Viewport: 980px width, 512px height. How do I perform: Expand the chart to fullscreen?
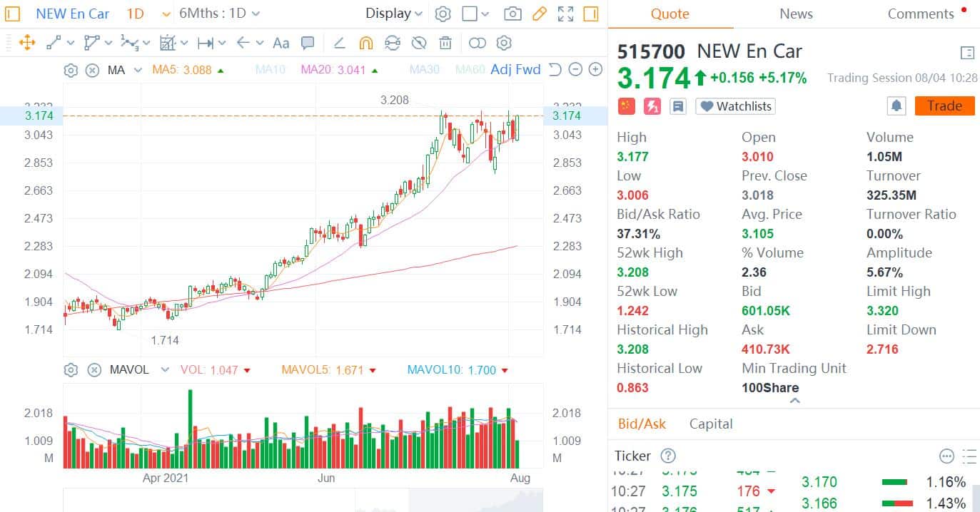click(566, 13)
